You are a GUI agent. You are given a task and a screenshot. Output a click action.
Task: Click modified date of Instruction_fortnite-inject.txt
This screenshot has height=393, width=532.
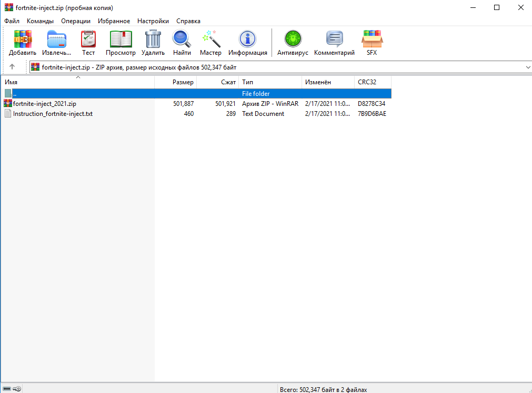327,114
